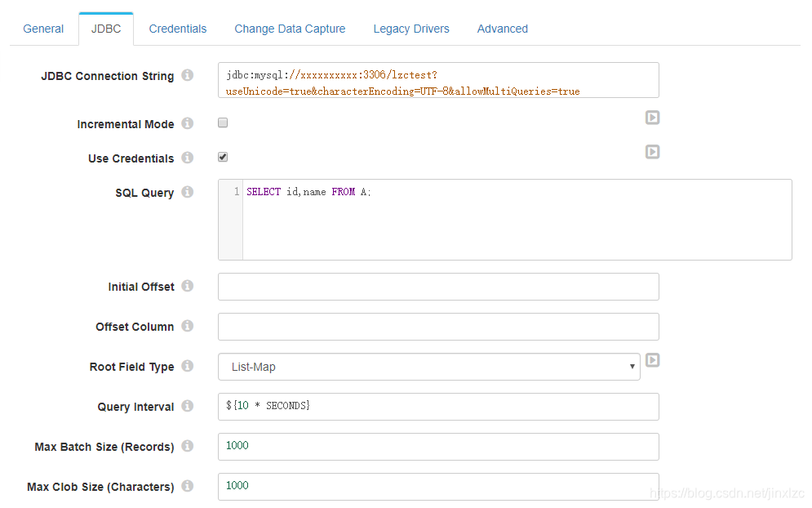The image size is (812, 508).
Task: Click preview icon next to Incremental Mode
Action: point(652,118)
